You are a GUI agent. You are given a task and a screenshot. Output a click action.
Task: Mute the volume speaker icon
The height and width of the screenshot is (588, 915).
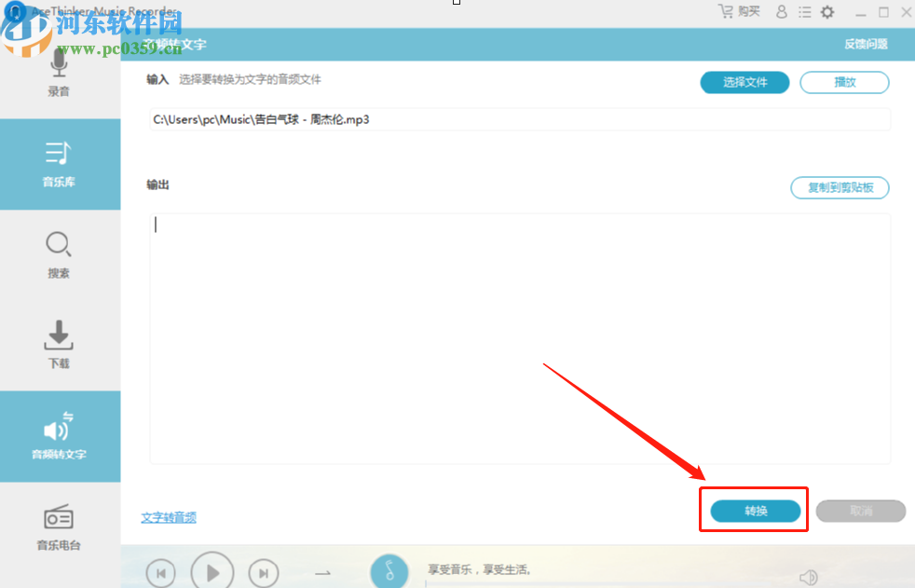(809, 576)
